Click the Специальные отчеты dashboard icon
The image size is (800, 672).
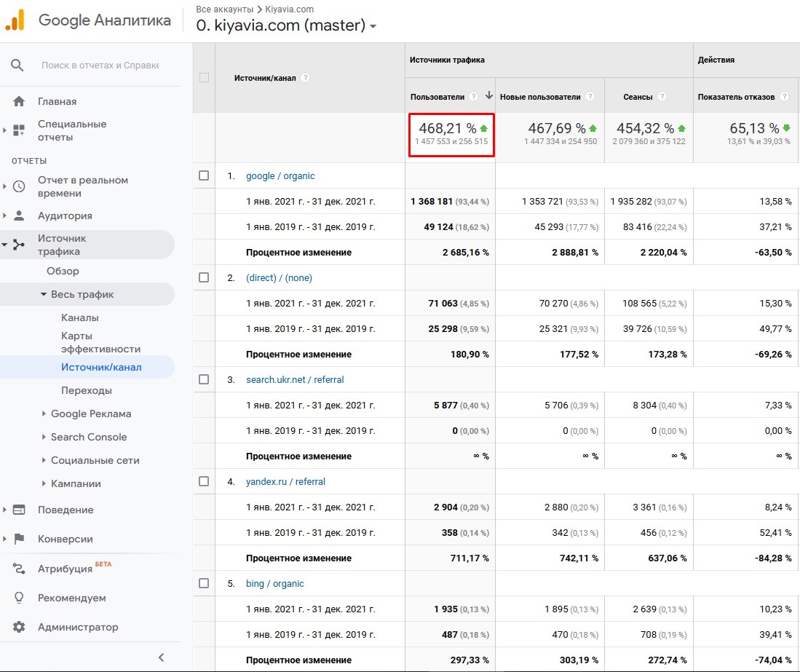pos(19,130)
